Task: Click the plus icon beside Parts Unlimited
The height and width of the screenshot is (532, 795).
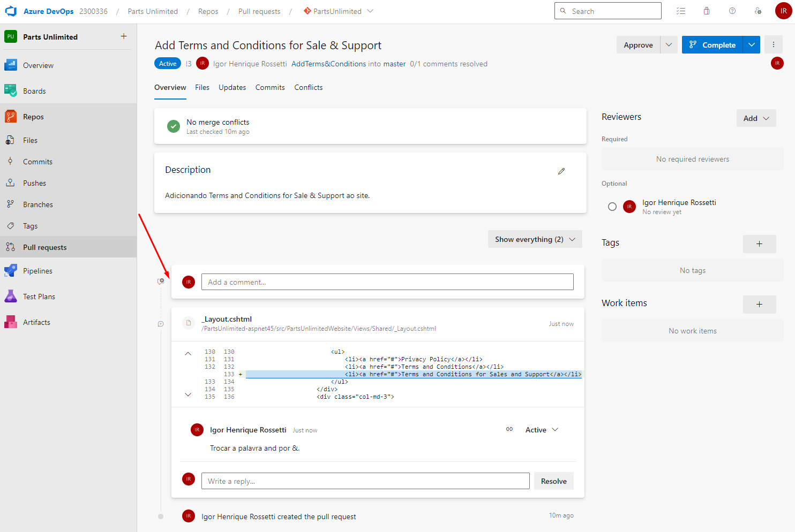Action: click(124, 36)
